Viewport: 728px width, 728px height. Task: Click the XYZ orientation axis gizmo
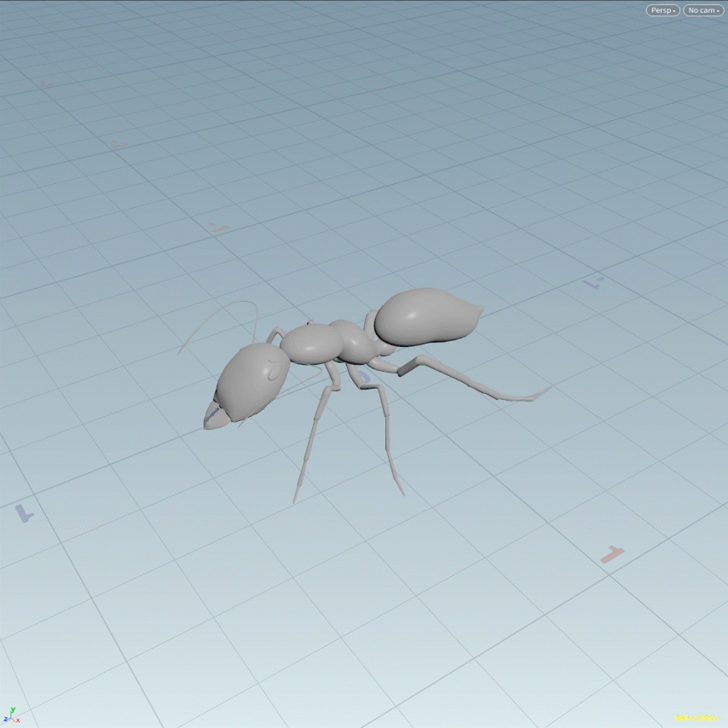(x=11, y=715)
